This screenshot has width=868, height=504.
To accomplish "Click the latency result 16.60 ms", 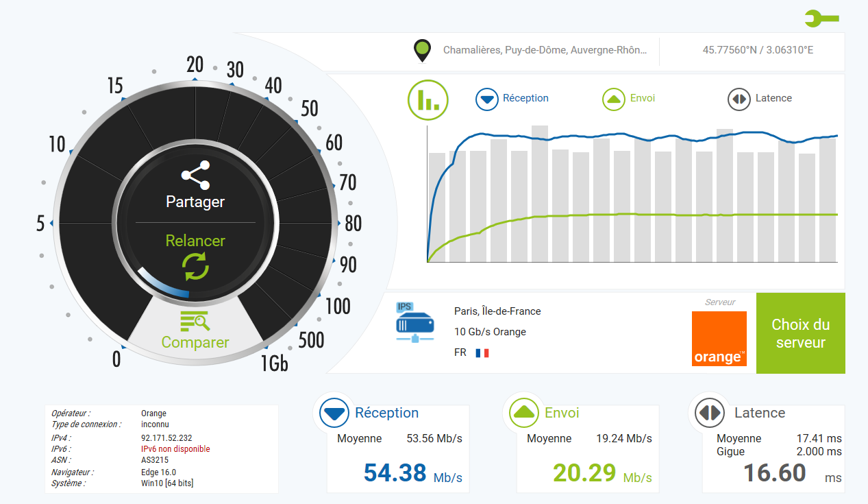I will [792, 473].
